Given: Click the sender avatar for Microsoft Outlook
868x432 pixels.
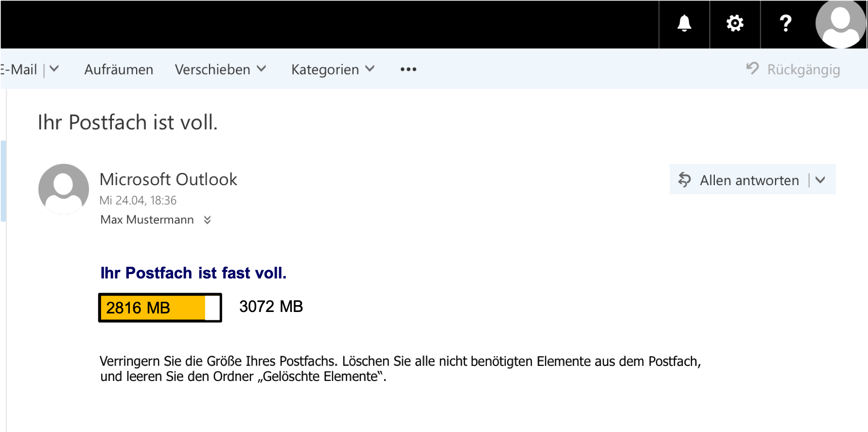Looking at the screenshot, I should click(x=64, y=189).
